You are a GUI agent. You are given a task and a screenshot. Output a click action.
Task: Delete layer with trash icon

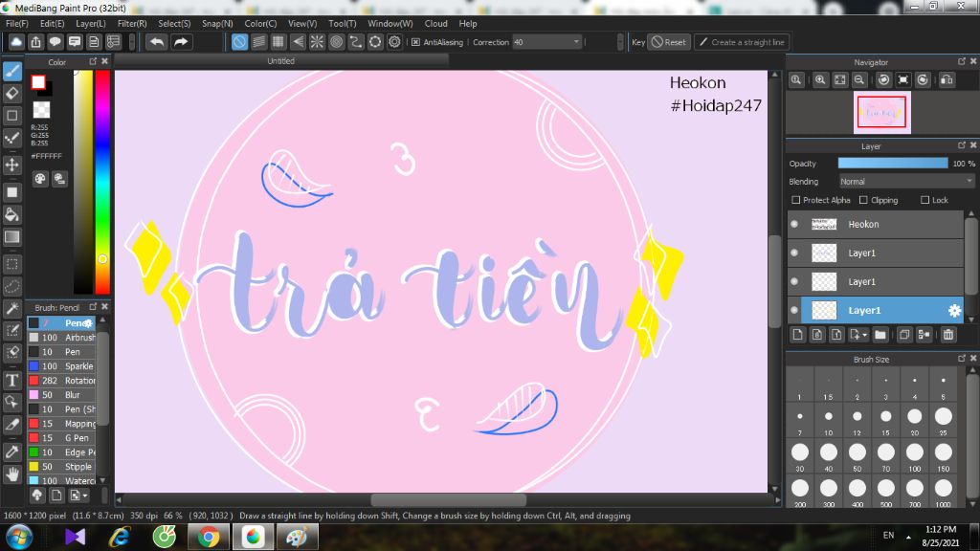coord(948,335)
